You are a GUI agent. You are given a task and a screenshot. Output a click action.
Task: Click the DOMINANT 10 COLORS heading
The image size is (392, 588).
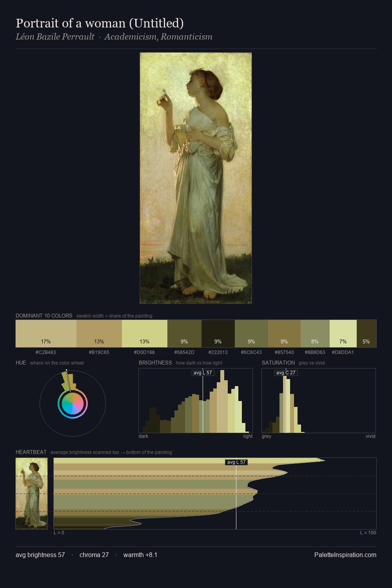point(44,316)
